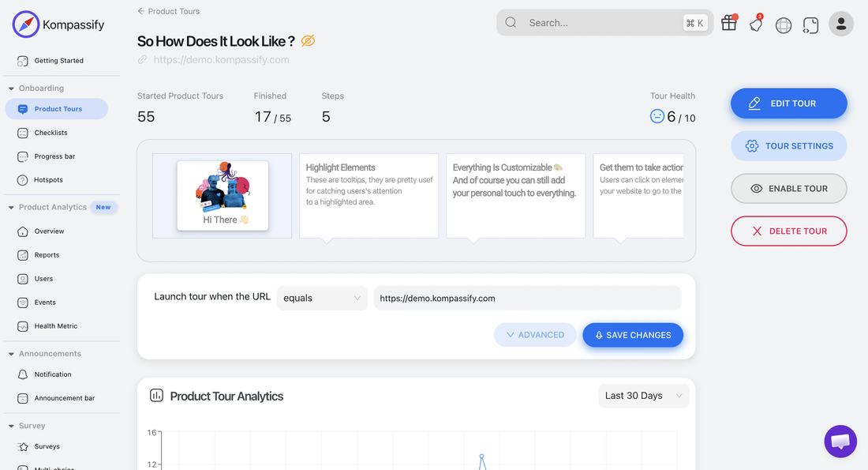868x470 pixels.
Task: Open the chat widget bubble
Action: (840, 441)
